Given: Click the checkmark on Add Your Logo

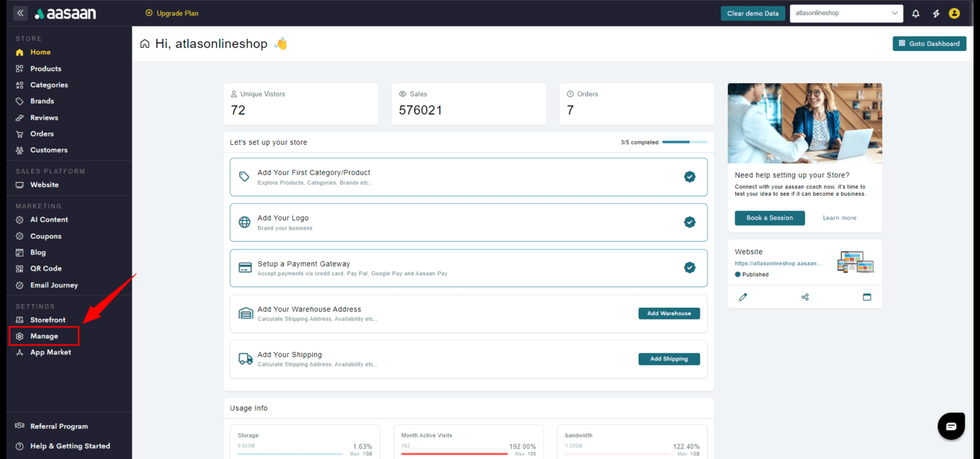Looking at the screenshot, I should point(689,222).
